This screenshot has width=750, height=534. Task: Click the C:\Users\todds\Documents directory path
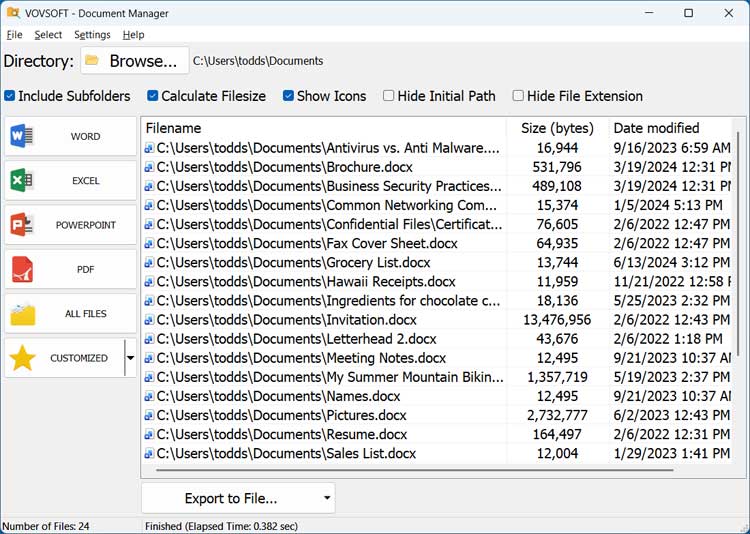[258, 61]
